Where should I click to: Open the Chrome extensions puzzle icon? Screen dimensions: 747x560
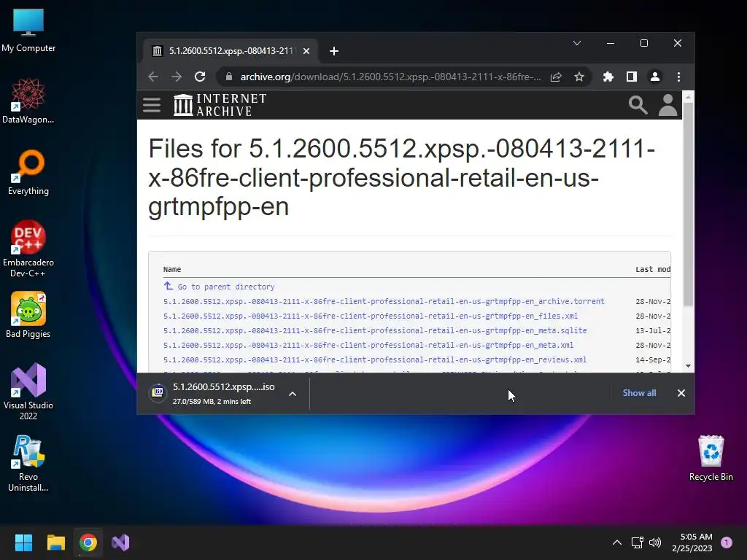(x=608, y=77)
